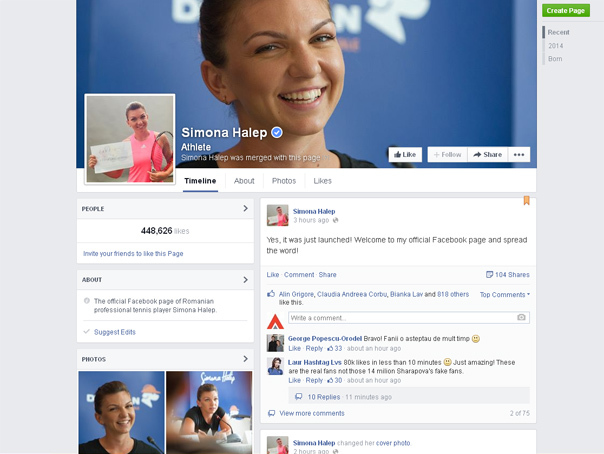The height and width of the screenshot is (454, 604).
Task: Click the Suggest Edits link
Action: coord(115,332)
